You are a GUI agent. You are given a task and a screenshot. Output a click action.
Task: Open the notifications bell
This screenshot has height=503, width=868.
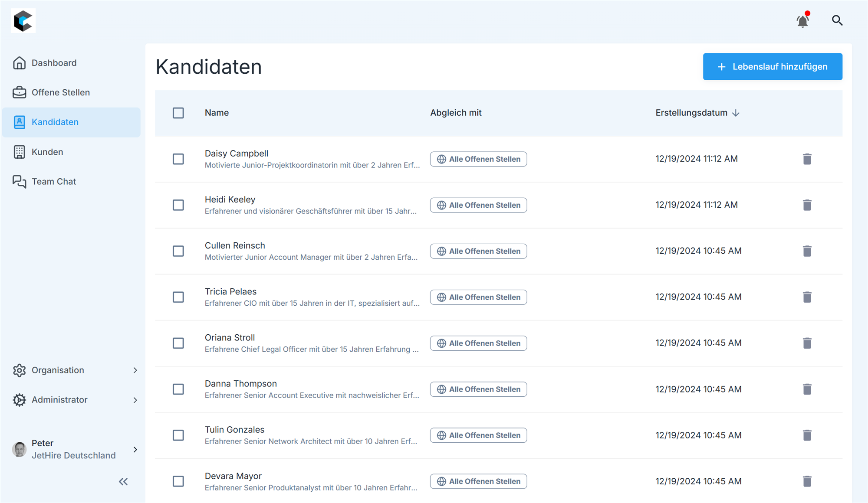point(803,20)
